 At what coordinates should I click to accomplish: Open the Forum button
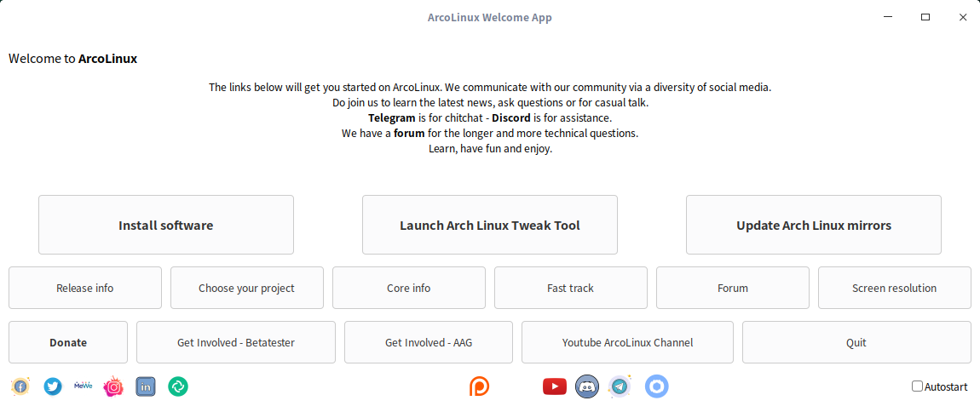point(733,288)
